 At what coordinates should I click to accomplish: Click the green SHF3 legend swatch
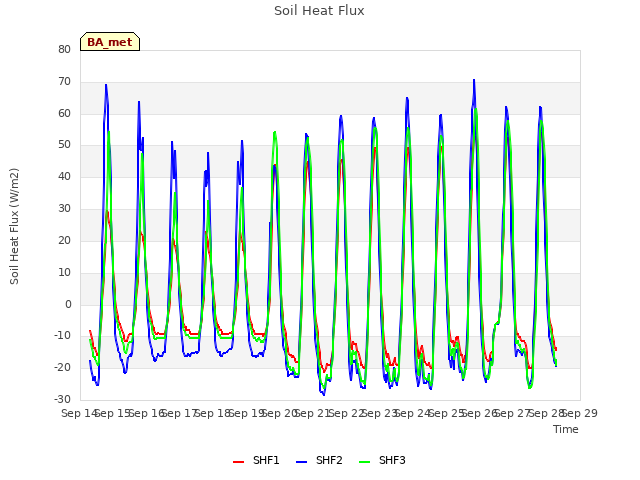(364, 462)
